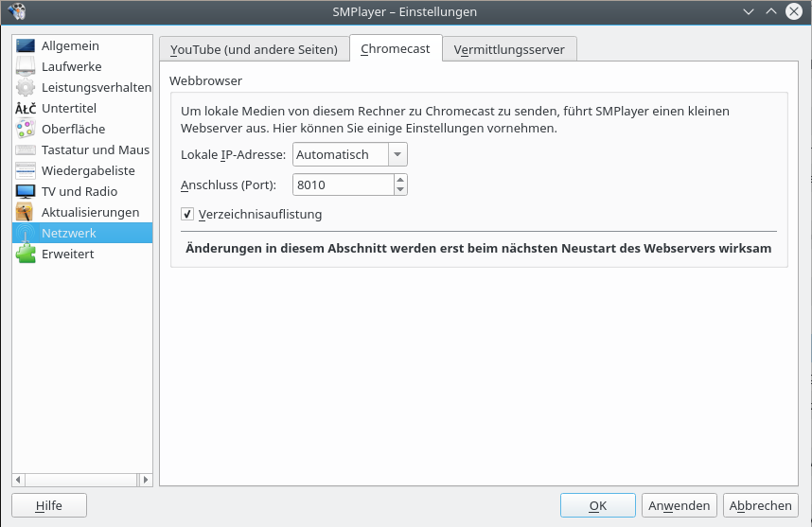Select the Aktualisierungen section
812x527 pixels.
(x=90, y=213)
